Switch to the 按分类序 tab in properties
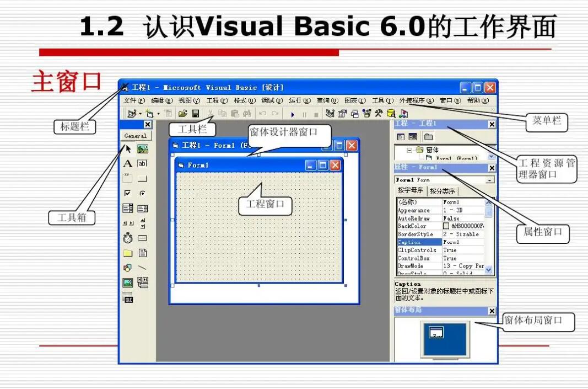 (443, 190)
